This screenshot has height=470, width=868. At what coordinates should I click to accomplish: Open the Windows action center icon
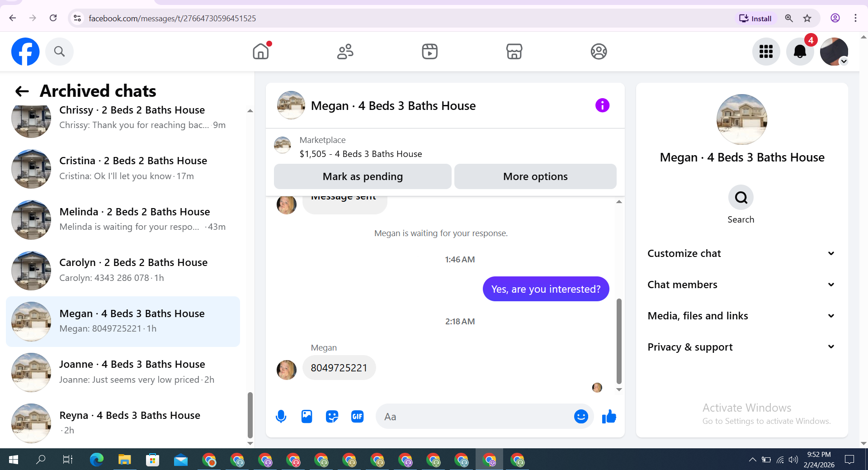(x=849, y=460)
